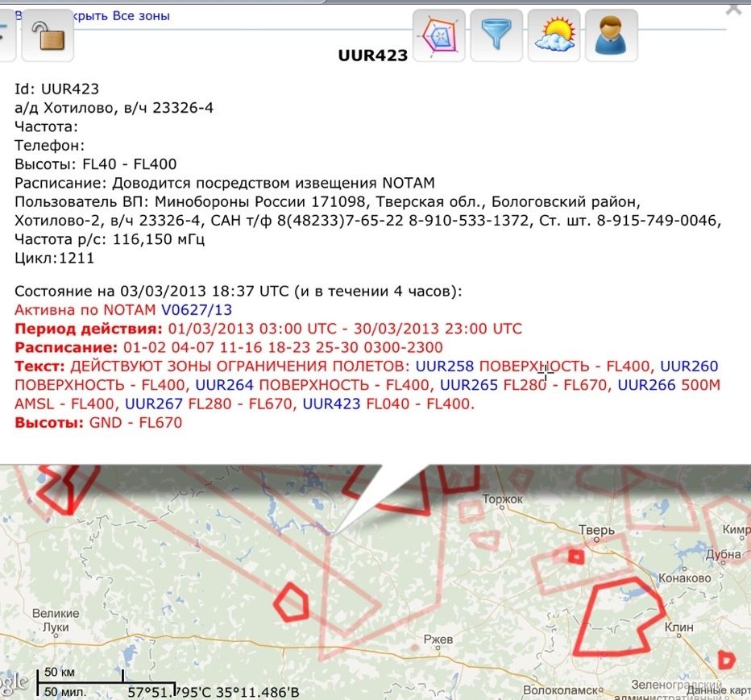Screen dimensions: 751x700
Task: Click Конаково label on the map
Action: (685, 578)
